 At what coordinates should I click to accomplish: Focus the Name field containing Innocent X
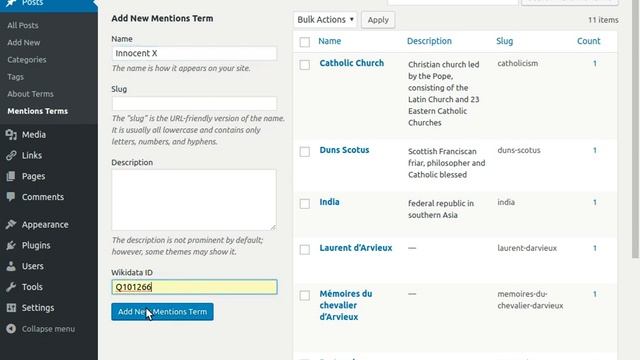pos(194,53)
